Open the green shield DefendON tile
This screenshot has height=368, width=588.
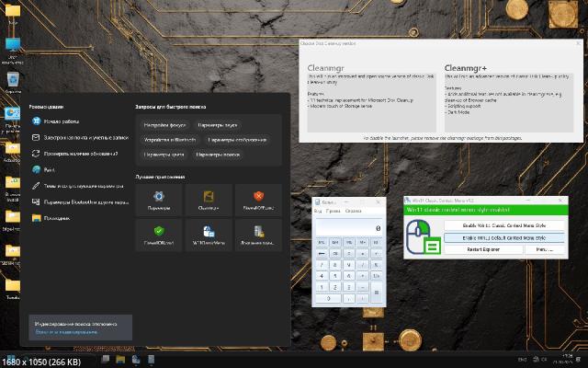pos(159,234)
